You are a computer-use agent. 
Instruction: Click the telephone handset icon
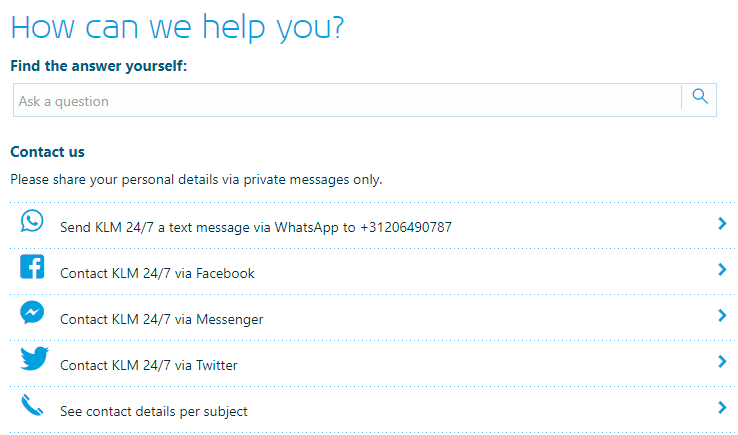click(33, 405)
